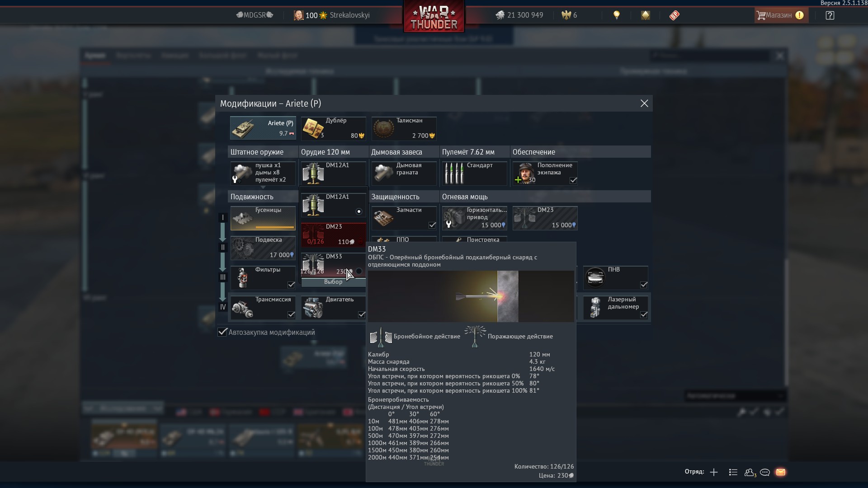Switch to the Армия tab
868x488 pixels.
[95, 56]
